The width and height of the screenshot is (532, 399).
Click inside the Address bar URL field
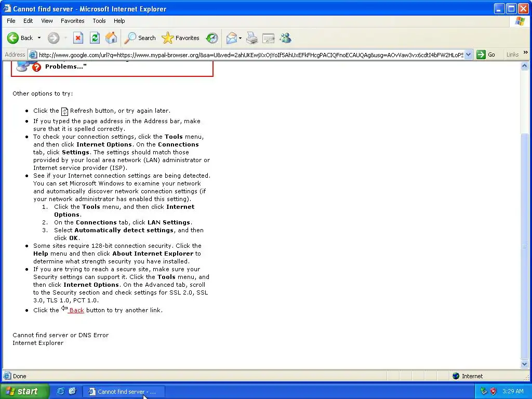click(251, 55)
